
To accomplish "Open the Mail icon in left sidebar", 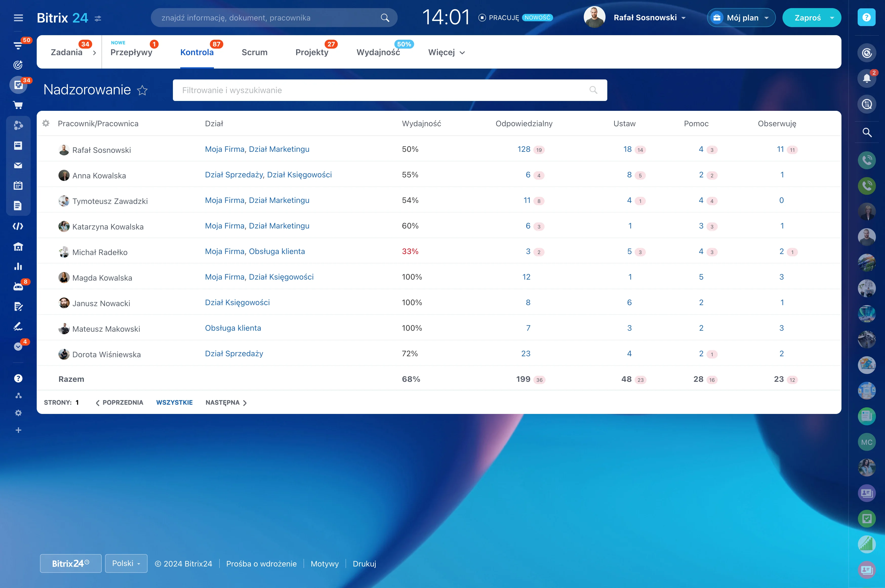I will tap(18, 165).
